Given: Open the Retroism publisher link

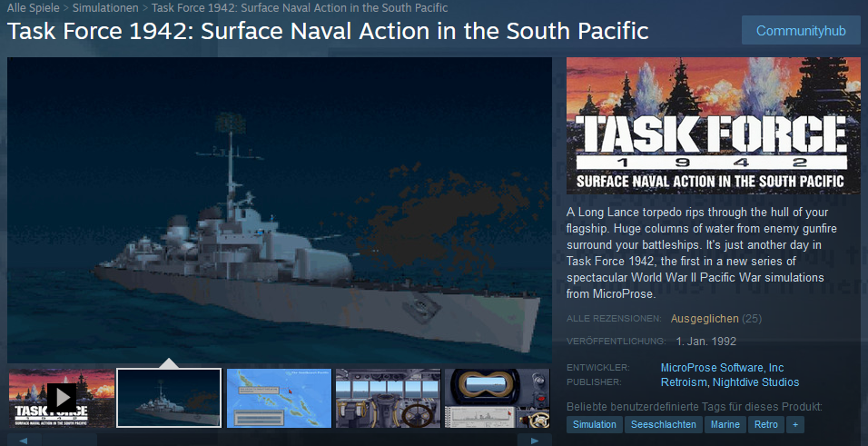Looking at the screenshot, I should pos(684,382).
